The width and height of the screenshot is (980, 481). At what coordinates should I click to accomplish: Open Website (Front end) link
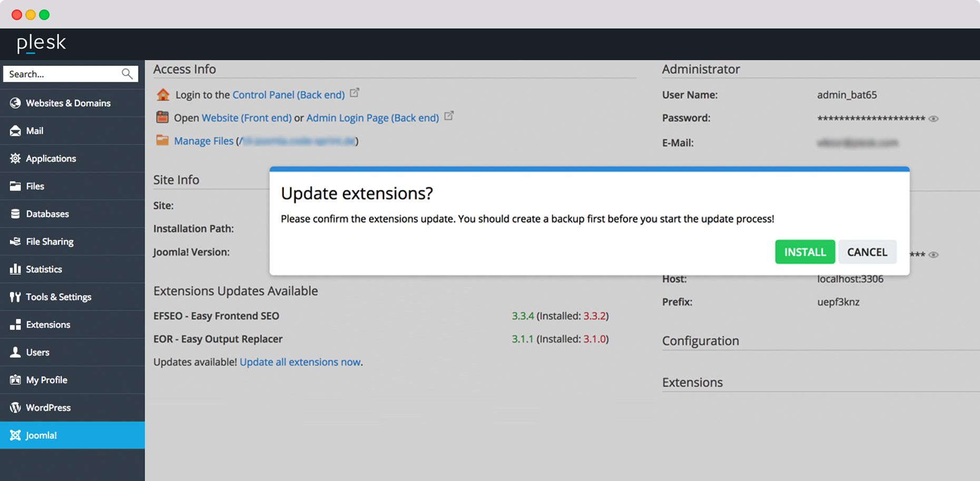(x=247, y=118)
